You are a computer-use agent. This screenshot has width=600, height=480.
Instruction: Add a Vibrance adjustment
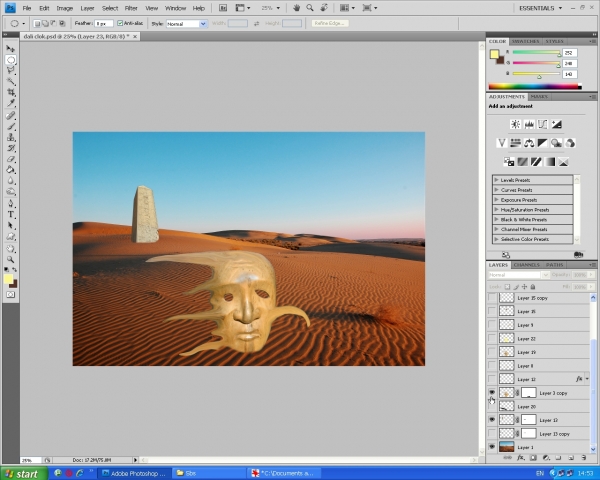point(502,143)
